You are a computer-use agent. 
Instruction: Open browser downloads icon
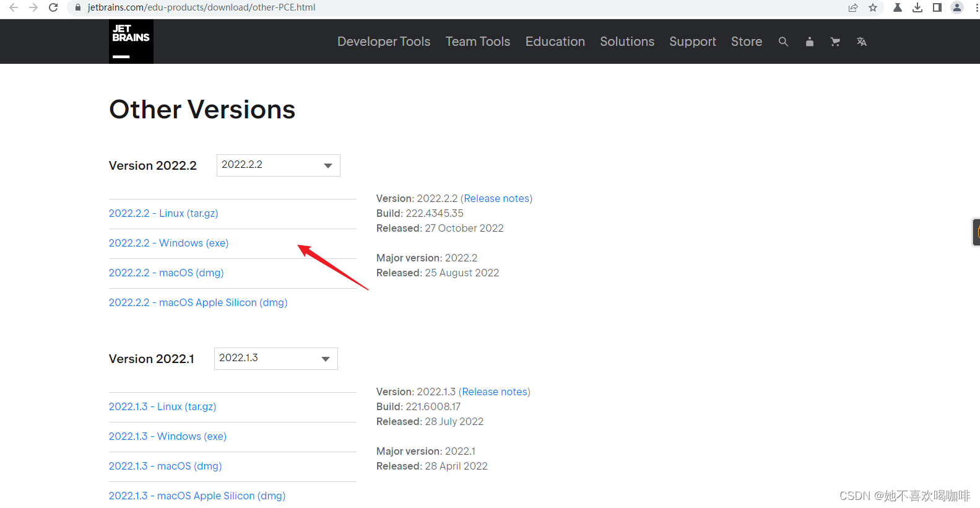(917, 7)
